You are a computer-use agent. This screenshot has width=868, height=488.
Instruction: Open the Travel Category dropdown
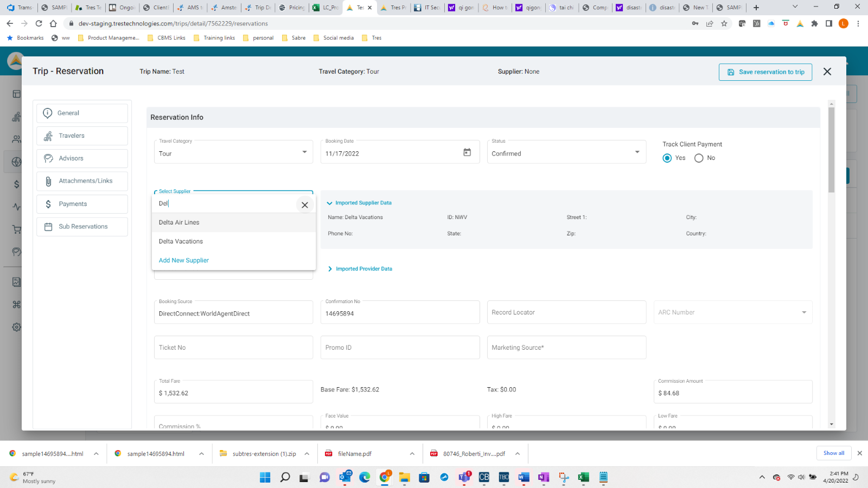tap(234, 152)
